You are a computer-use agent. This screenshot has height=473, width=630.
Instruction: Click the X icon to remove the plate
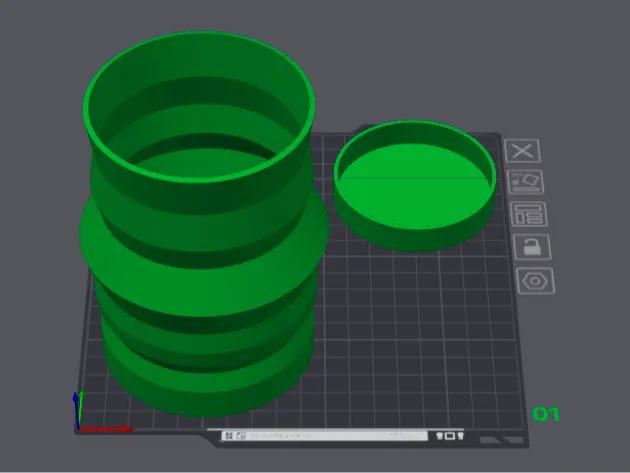[x=522, y=151]
